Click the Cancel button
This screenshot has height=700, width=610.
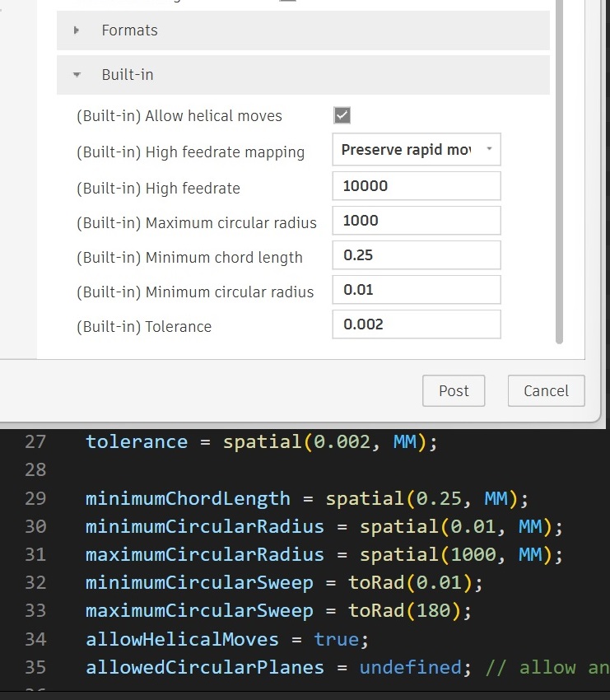[546, 390]
